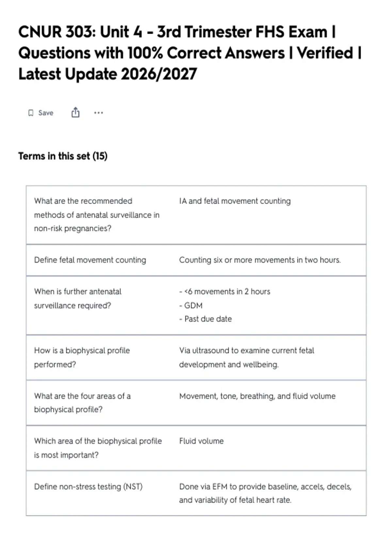Click the definition 'Counting six or more movements'

click(260, 260)
